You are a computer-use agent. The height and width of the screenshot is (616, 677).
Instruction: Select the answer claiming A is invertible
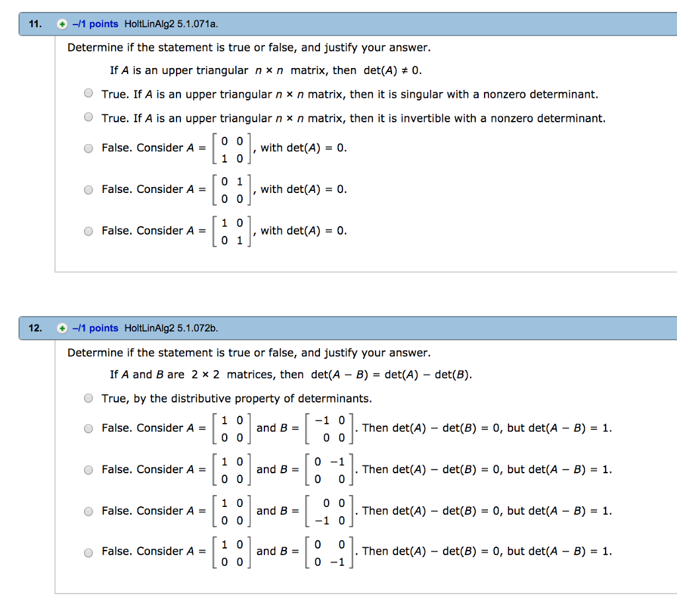[x=88, y=118]
